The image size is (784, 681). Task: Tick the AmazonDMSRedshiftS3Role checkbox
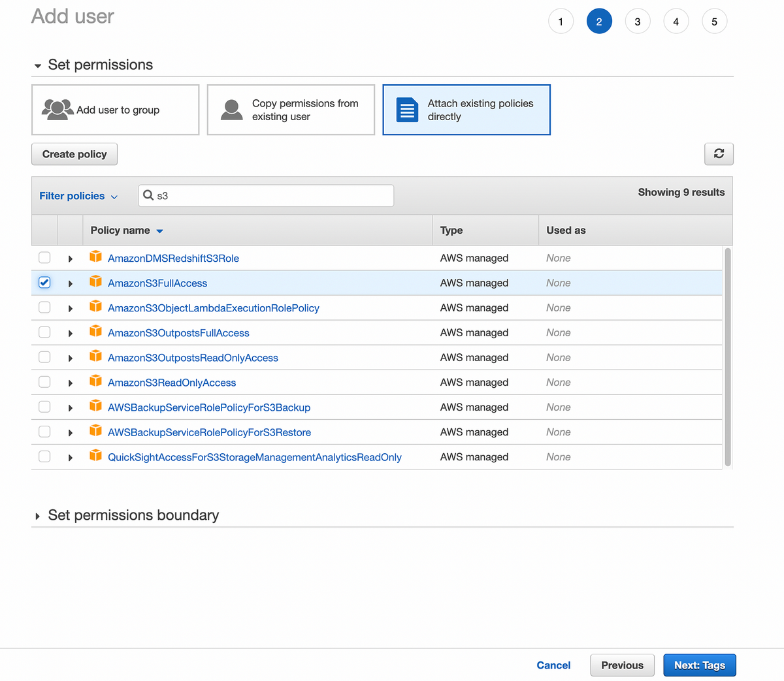[44, 257]
